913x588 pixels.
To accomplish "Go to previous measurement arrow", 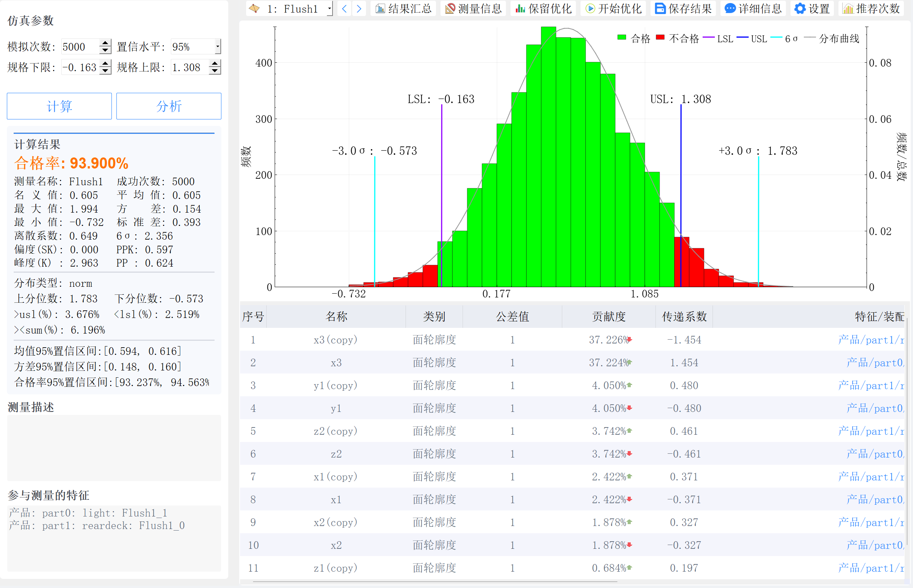I will tap(344, 8).
